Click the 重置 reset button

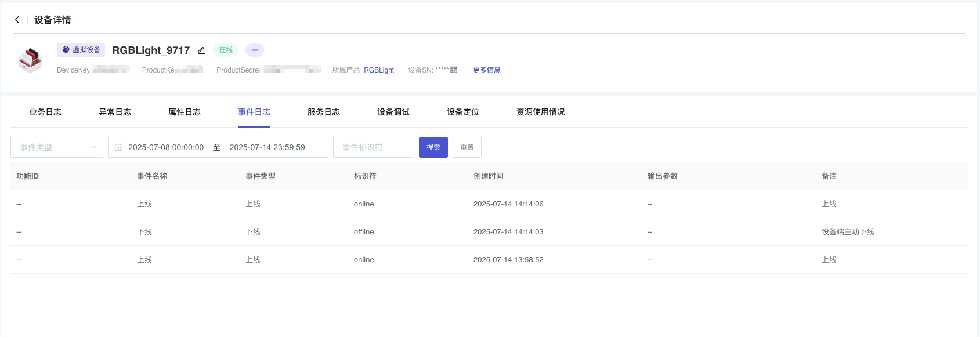pyautogui.click(x=467, y=147)
